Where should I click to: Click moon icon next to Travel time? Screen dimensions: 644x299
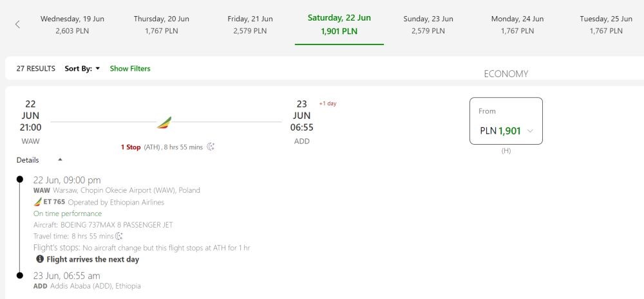tap(119, 236)
